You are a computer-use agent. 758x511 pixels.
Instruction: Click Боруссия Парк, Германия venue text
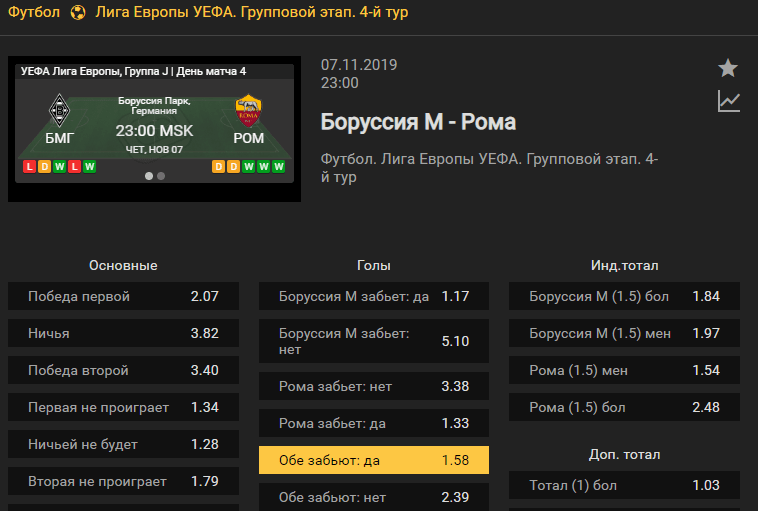[x=154, y=105]
